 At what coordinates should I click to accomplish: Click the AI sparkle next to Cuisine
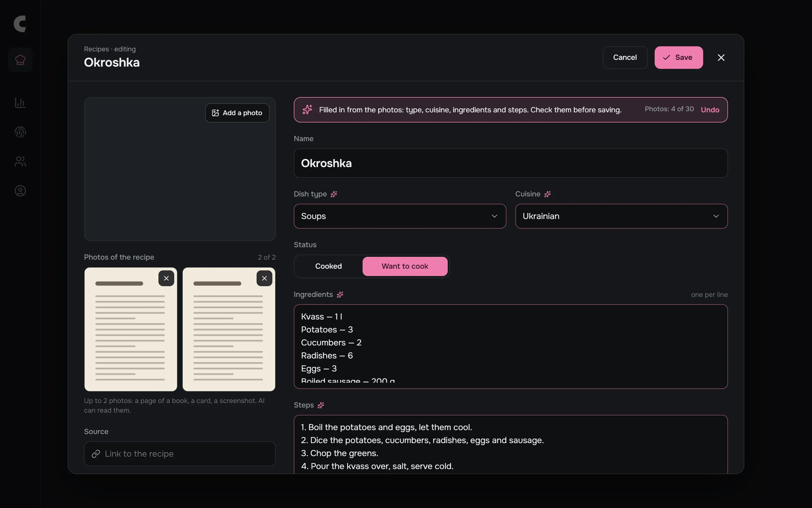pos(548,194)
